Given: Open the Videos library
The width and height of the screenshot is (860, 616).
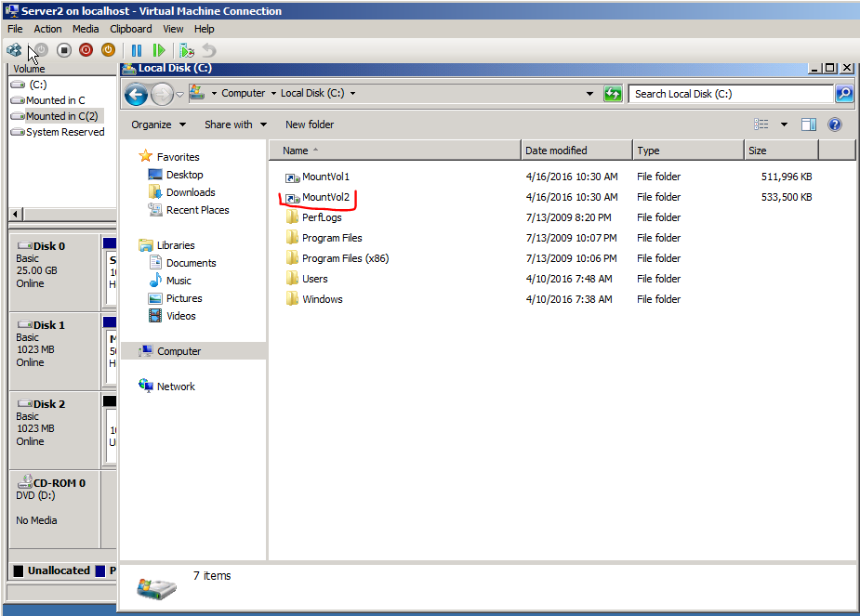Looking at the screenshot, I should point(180,316).
